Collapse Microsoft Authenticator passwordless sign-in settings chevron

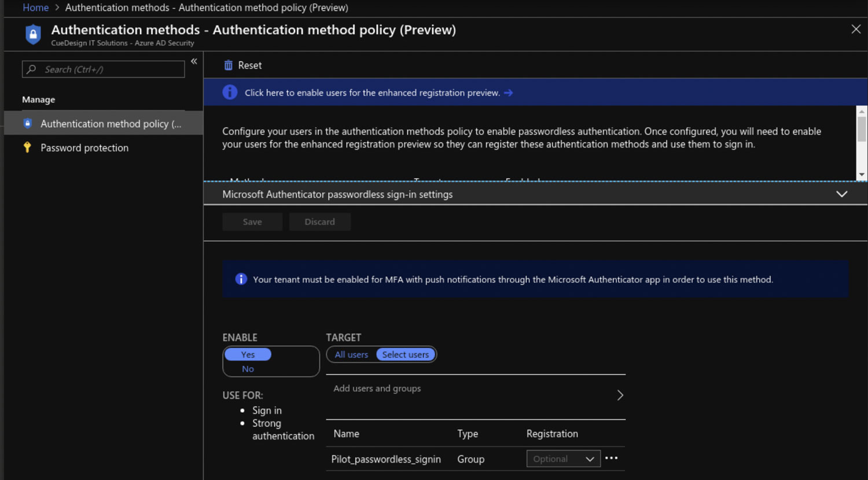pyautogui.click(x=842, y=194)
